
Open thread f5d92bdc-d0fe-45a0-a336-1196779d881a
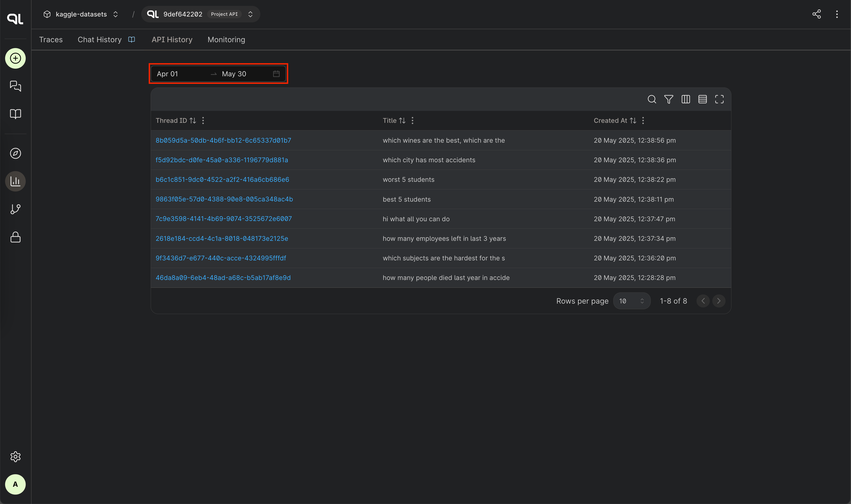[222, 160]
